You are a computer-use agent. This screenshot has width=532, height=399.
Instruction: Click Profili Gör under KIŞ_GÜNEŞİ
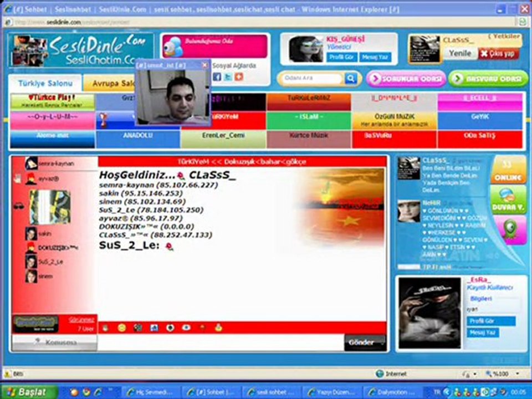point(341,57)
